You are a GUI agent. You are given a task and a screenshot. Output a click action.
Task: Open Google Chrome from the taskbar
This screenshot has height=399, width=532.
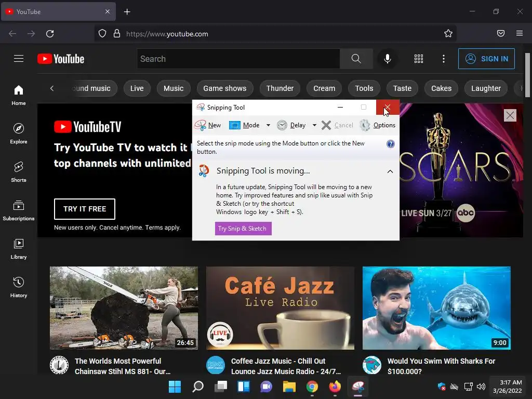312,387
